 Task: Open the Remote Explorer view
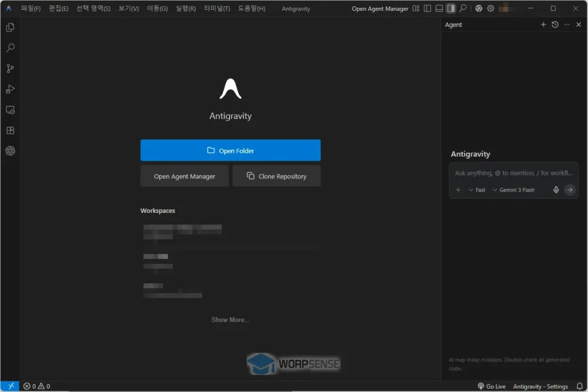pyautogui.click(x=10, y=110)
